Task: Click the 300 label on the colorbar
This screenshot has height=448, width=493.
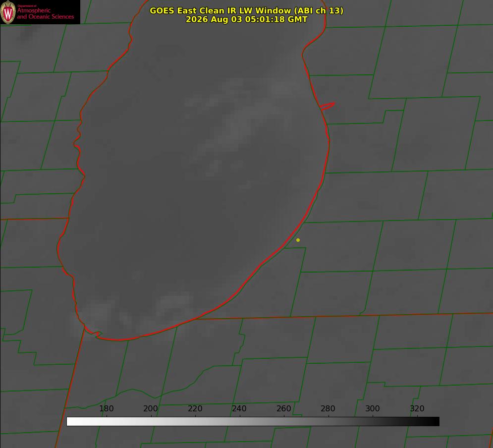Action: (x=372, y=408)
